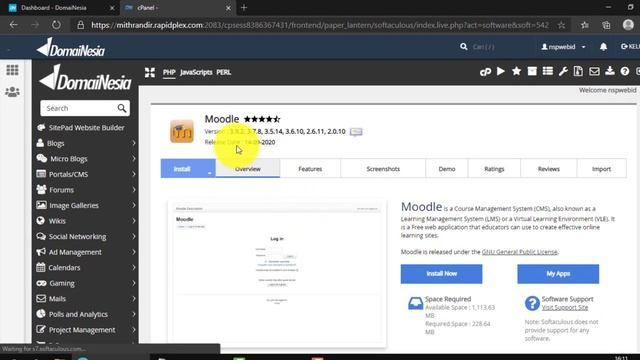
Task: Click the Space Required inbox icon
Action: (x=416, y=303)
